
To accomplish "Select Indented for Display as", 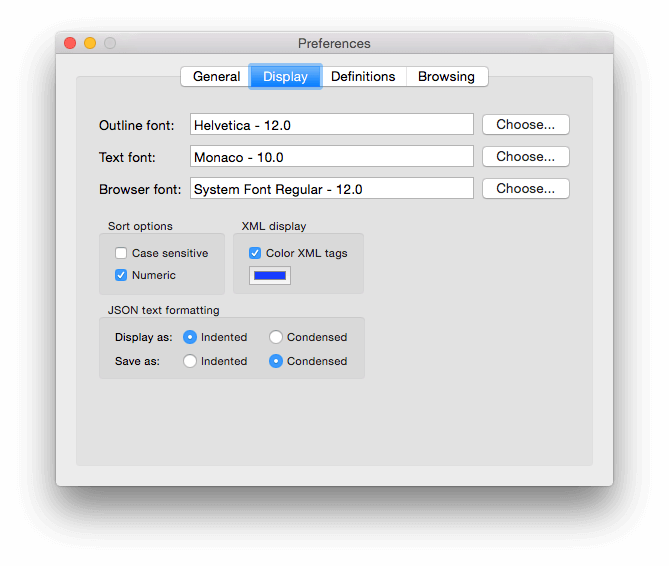I will click(x=190, y=337).
